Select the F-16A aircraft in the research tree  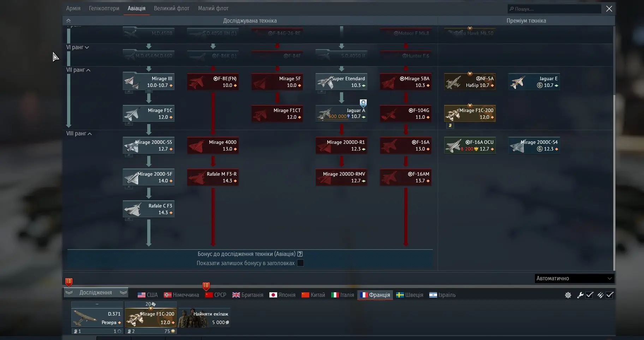coord(406,145)
